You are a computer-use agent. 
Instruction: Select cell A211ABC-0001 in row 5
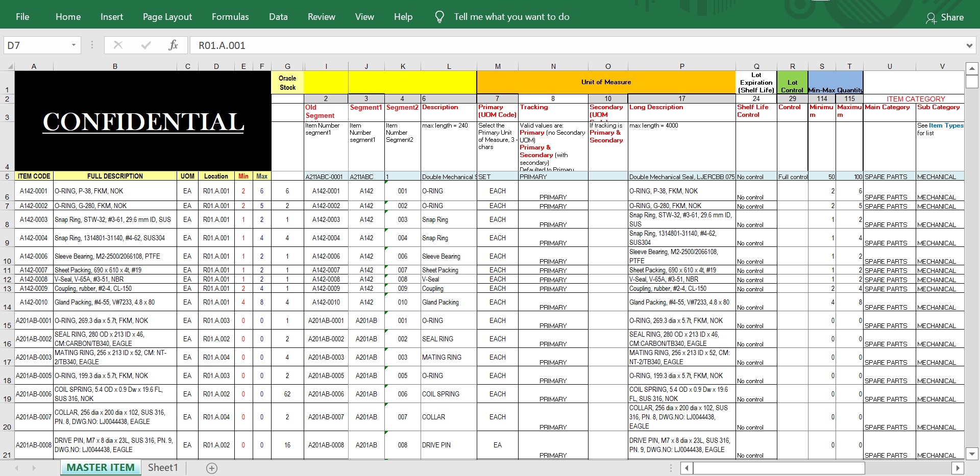pyautogui.click(x=326, y=177)
